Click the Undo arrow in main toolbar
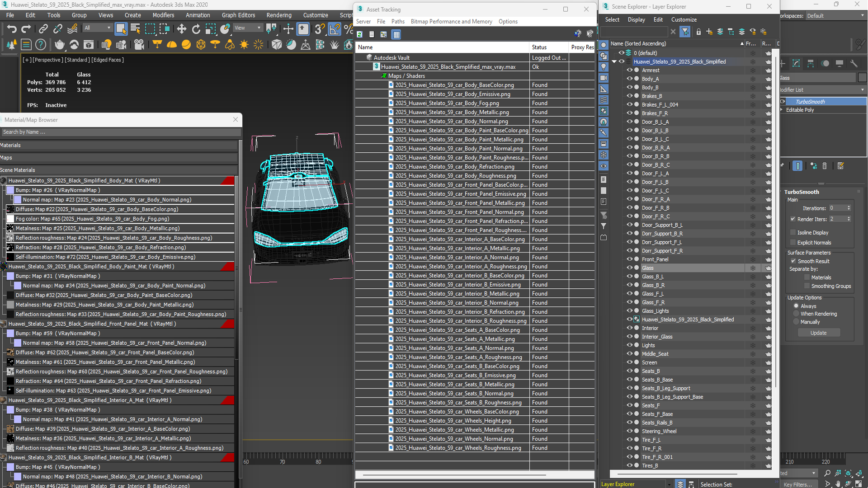The height and width of the screenshot is (488, 868). pos(12,29)
